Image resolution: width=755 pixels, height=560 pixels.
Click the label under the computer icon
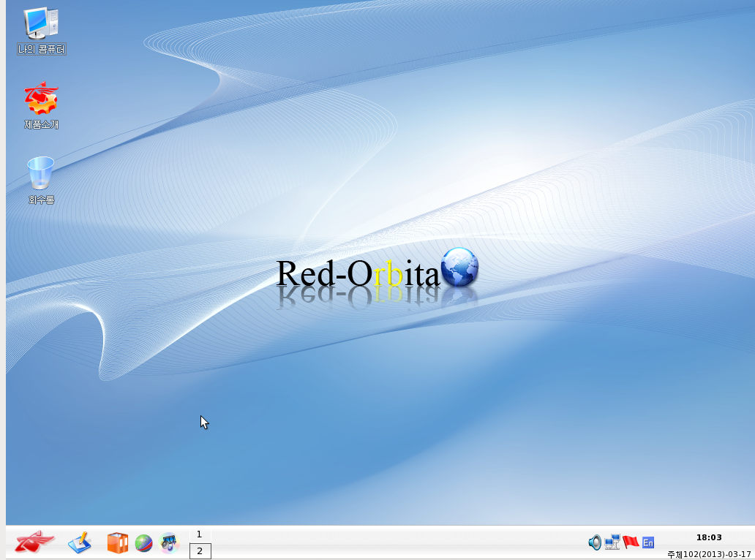click(x=42, y=50)
